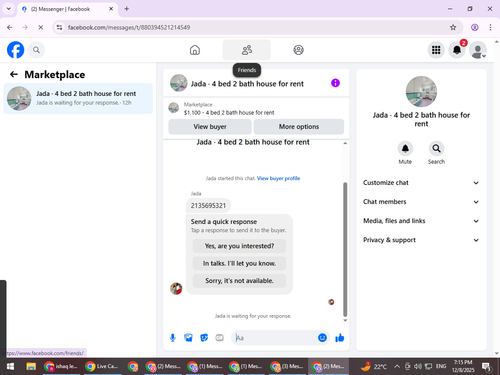Open the Chrome profile icon
The height and width of the screenshot is (375, 500).
click(x=475, y=27)
